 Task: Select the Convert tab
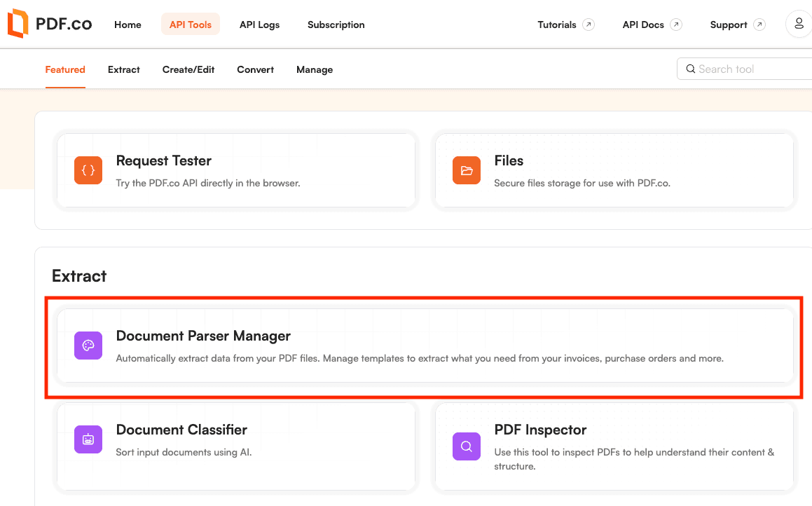point(255,69)
